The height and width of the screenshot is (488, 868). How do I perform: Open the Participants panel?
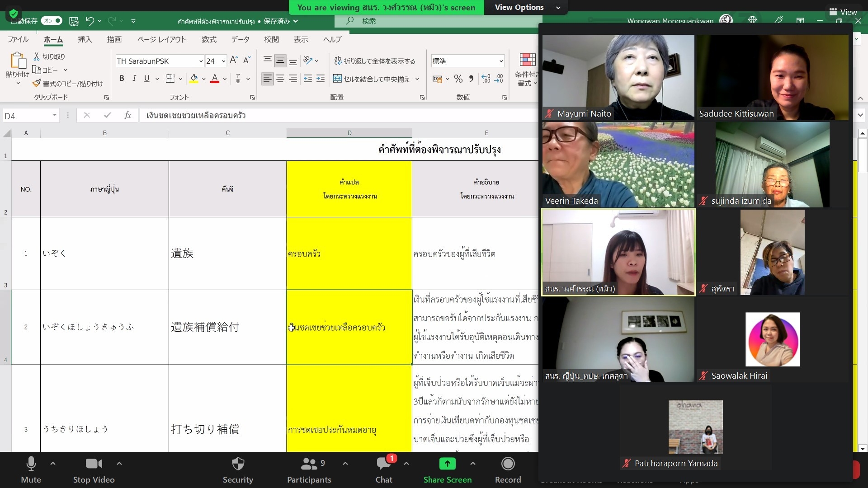[x=309, y=470]
